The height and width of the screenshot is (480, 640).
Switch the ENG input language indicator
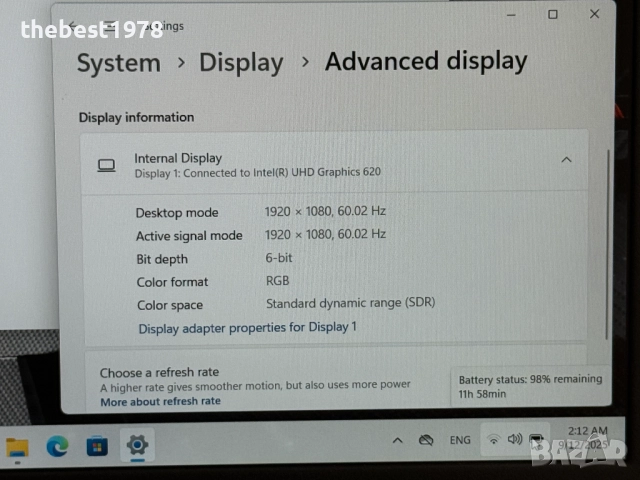(x=460, y=440)
